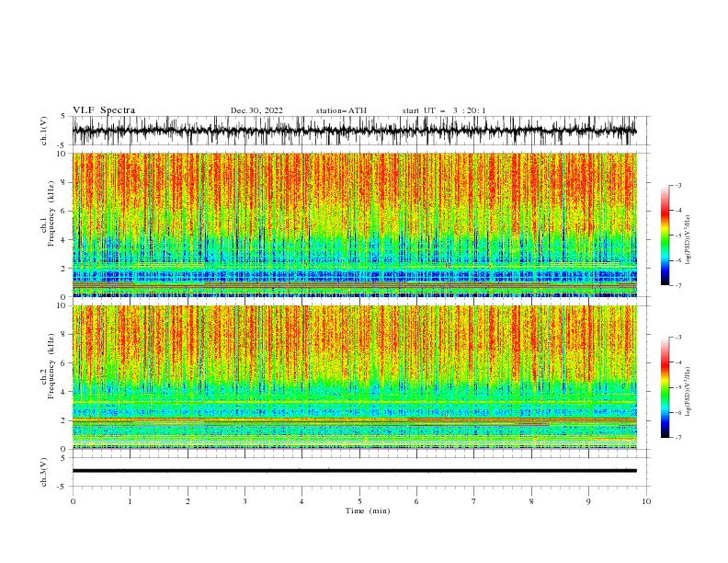
Task: Click the "-5" tick on ch.3(V) axis
Action: coord(63,487)
